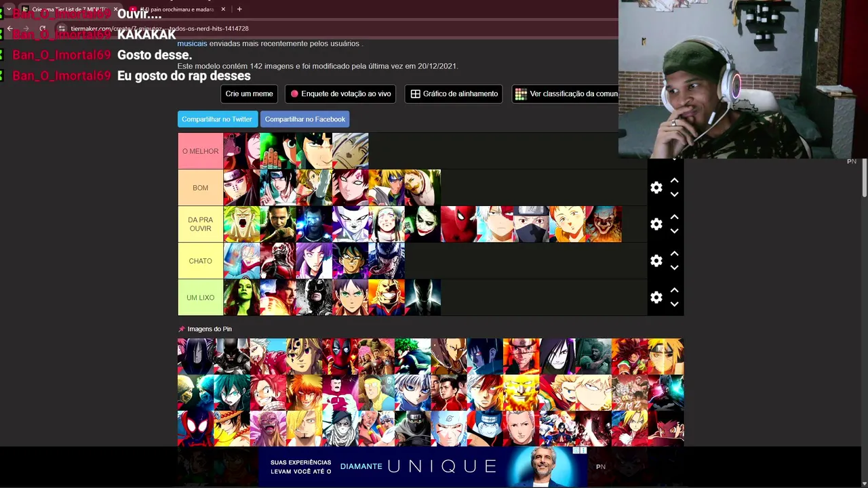Open settings gear for the CHATO tier
868x488 pixels.
pyautogui.click(x=656, y=261)
